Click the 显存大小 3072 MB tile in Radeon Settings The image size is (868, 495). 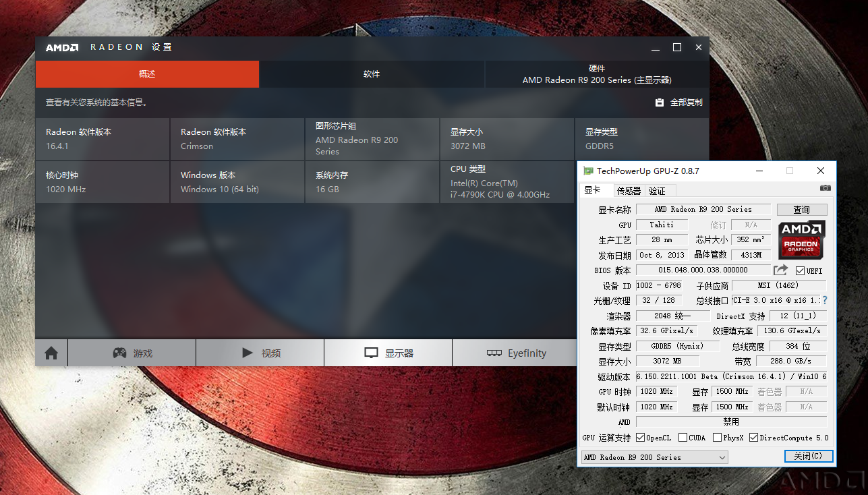tap(507, 139)
